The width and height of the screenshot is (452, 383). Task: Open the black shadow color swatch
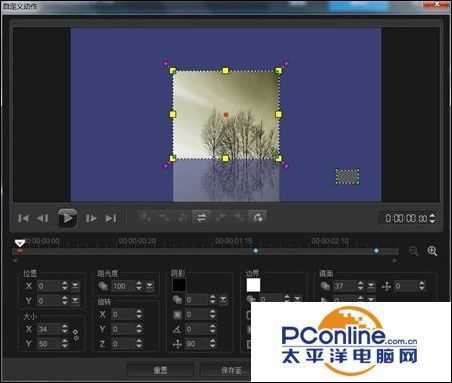pyautogui.click(x=179, y=285)
